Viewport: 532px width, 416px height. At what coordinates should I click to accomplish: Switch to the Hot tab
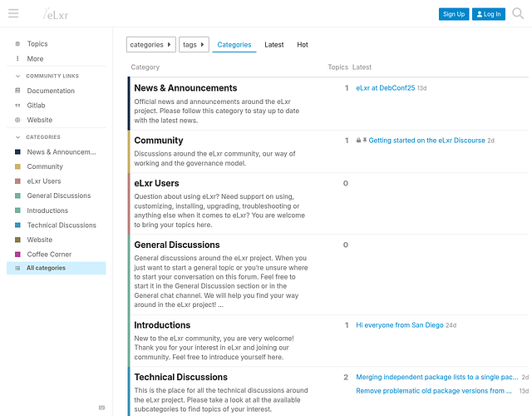click(302, 45)
